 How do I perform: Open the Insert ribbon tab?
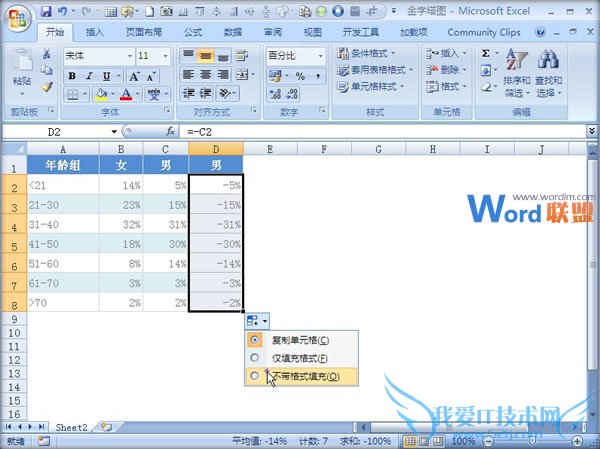point(95,32)
